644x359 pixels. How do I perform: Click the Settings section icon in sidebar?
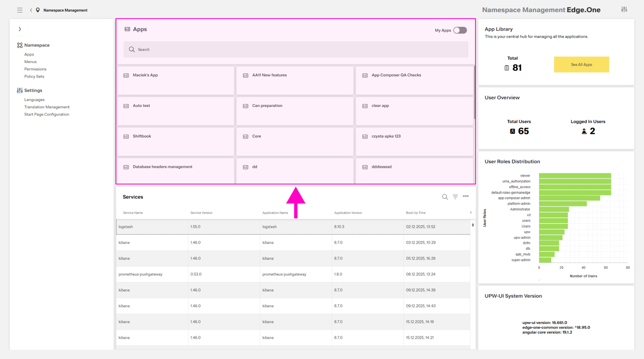click(20, 90)
